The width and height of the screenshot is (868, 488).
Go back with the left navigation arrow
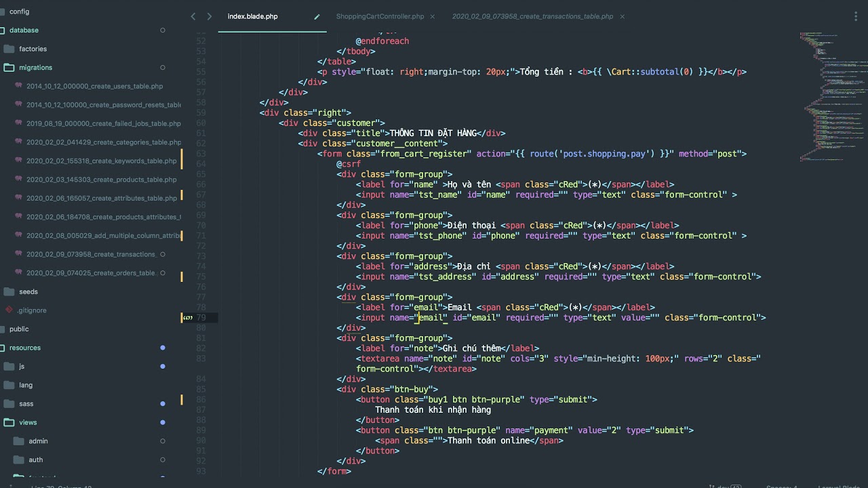point(193,16)
